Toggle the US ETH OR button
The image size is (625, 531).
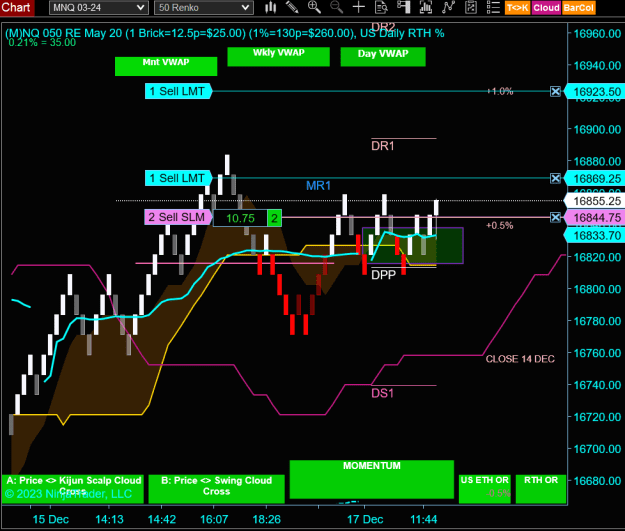pyautogui.click(x=485, y=489)
